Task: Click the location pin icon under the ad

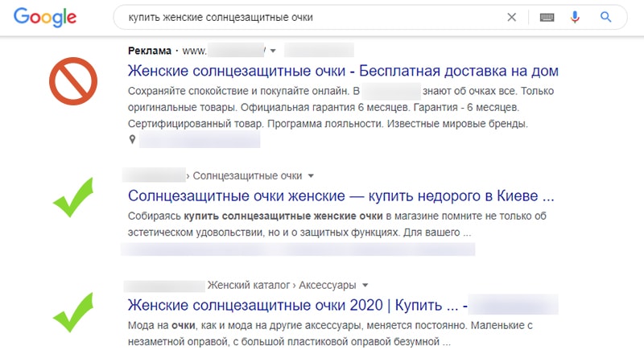Action: 132,139
